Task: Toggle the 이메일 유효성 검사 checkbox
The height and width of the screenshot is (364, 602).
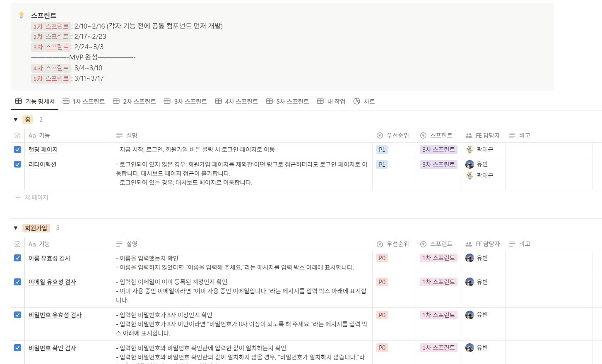Action: point(17,282)
